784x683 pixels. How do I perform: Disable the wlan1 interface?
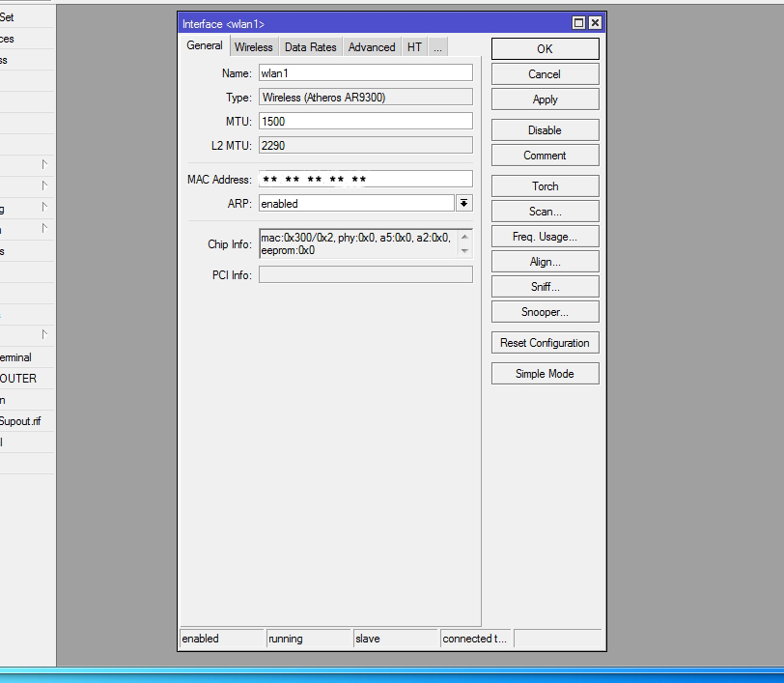coord(545,130)
